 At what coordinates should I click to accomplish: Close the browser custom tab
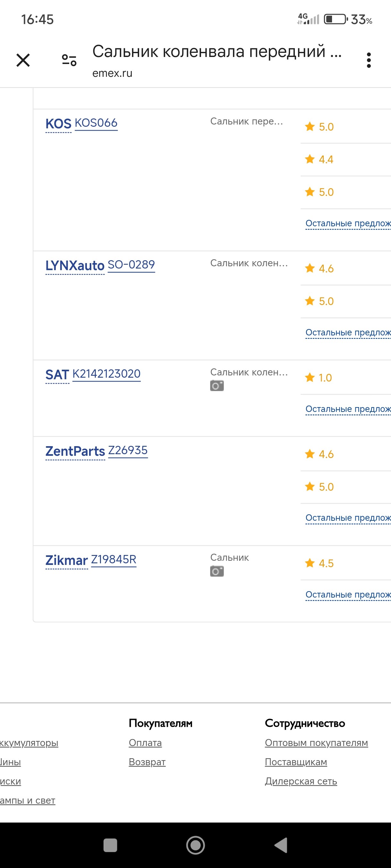coord(23,60)
